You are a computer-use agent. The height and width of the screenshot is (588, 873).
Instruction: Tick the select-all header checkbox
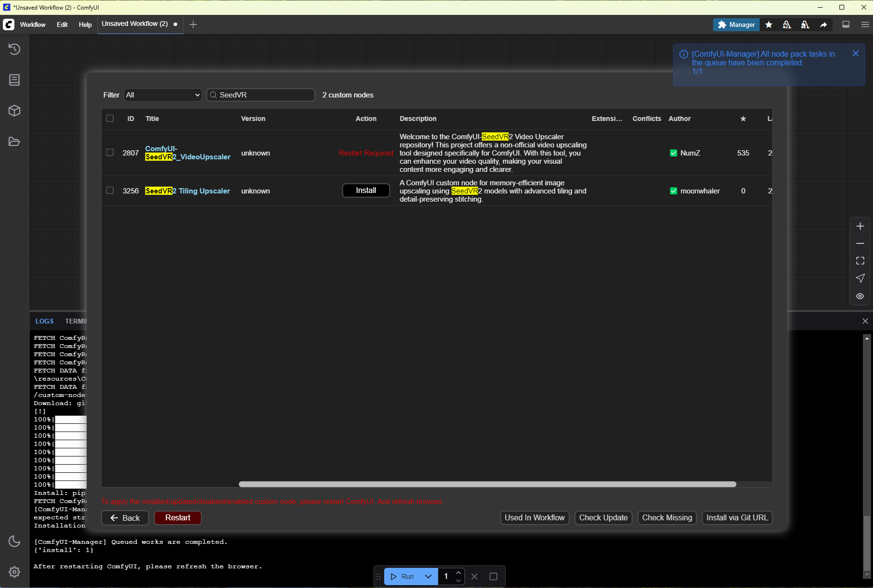pos(110,118)
